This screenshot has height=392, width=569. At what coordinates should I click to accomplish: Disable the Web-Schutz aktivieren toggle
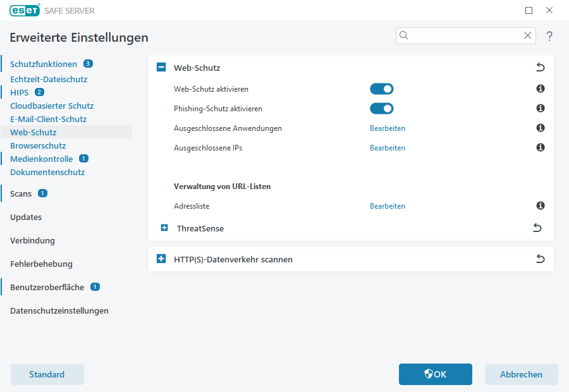coord(381,89)
